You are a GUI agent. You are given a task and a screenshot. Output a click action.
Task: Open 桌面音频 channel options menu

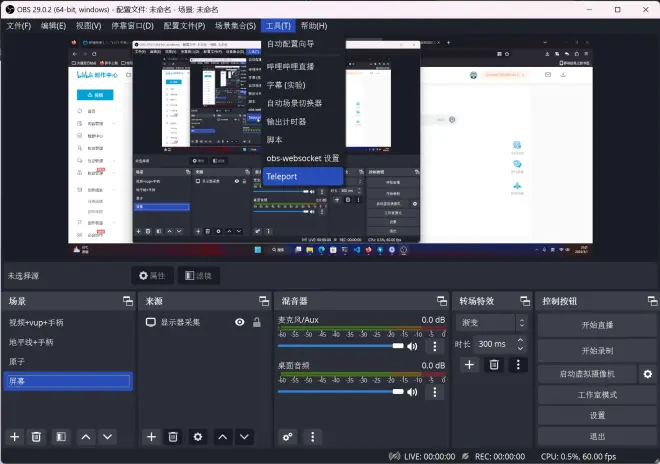click(x=435, y=392)
